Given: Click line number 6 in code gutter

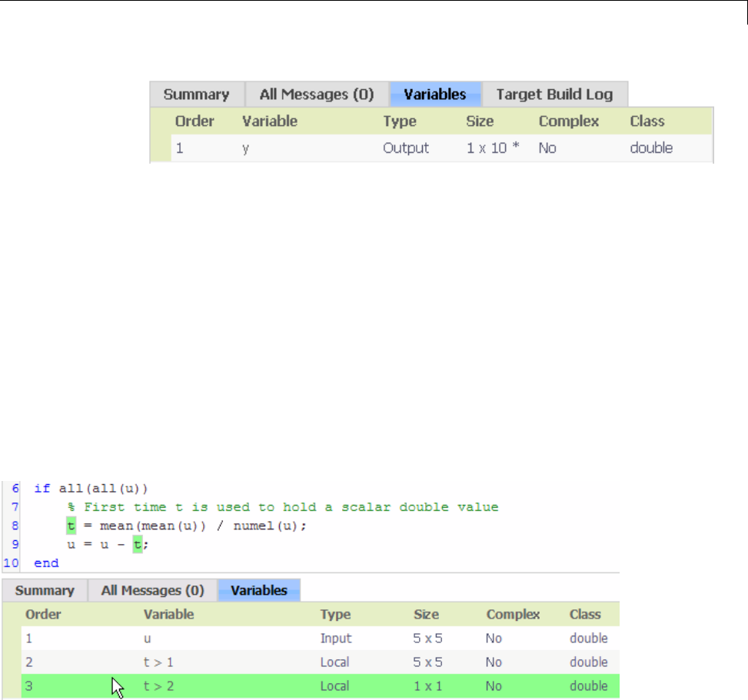Looking at the screenshot, I should coord(15,488).
